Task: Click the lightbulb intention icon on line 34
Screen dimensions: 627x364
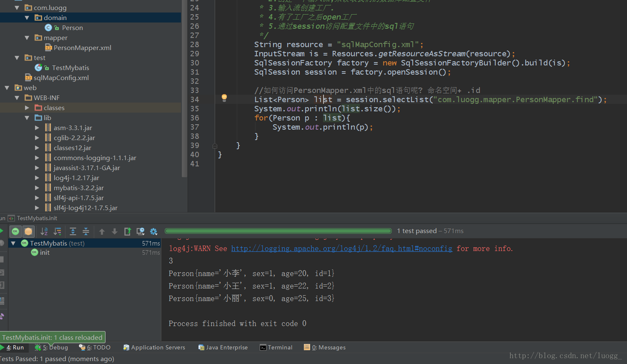Action: 224,98
